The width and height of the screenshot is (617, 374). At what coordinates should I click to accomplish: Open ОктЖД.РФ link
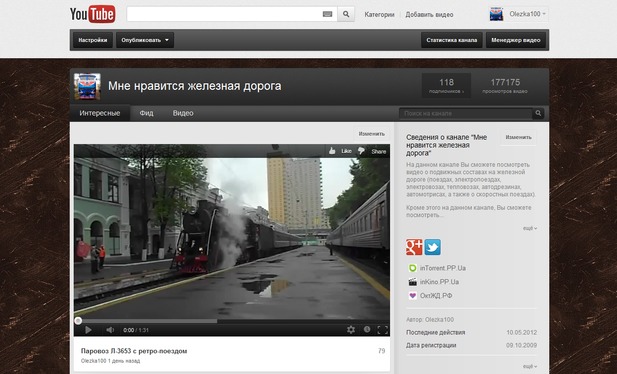[x=436, y=296]
